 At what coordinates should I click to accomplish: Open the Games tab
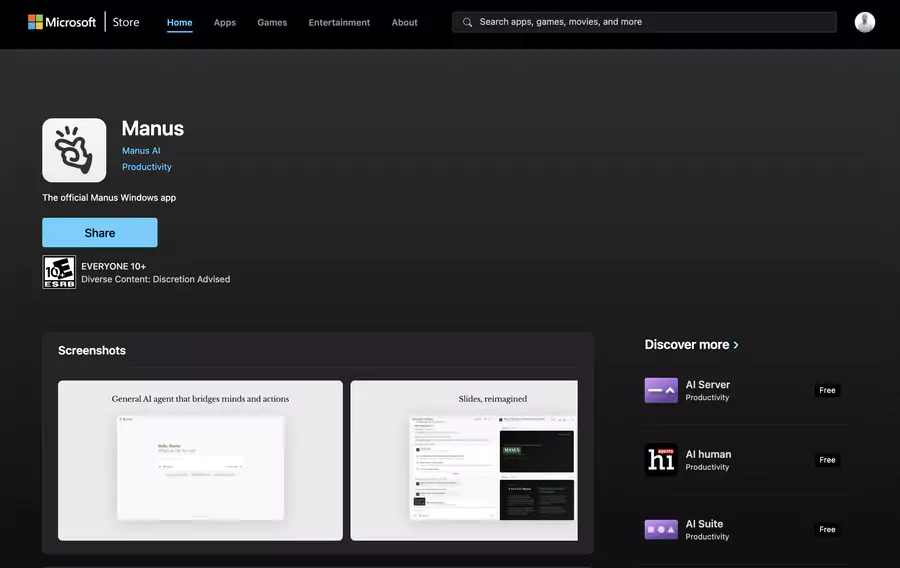(x=272, y=22)
